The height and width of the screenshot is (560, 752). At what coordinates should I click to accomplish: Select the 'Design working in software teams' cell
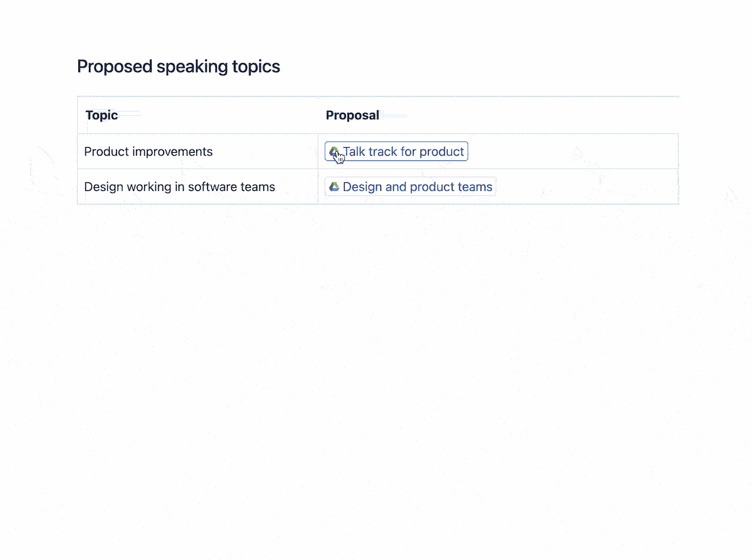(198, 187)
